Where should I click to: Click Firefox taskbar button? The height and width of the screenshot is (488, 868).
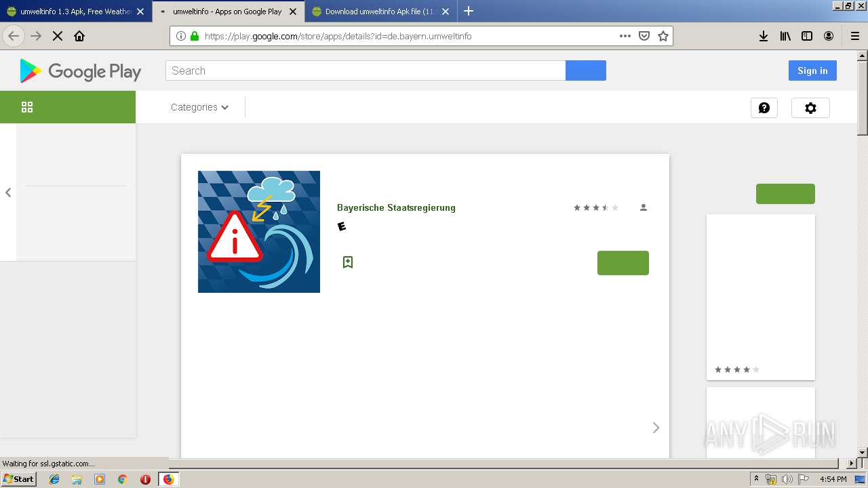pyautogui.click(x=168, y=479)
